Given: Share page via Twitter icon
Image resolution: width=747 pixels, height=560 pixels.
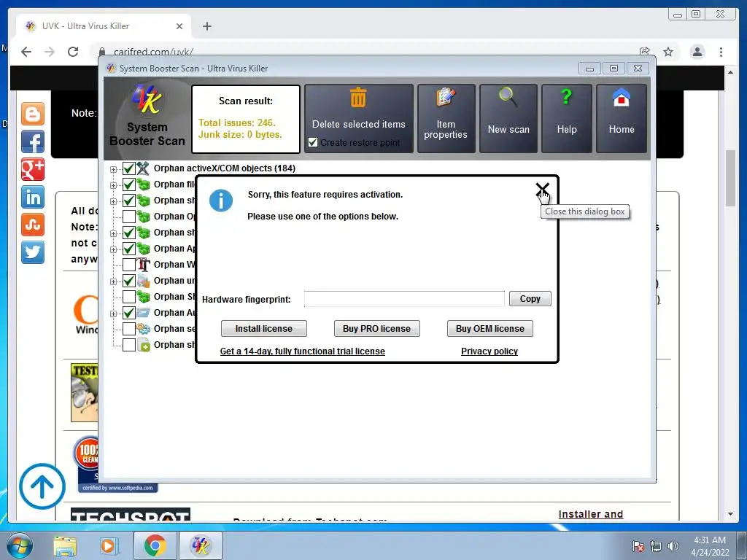Looking at the screenshot, I should [x=33, y=252].
